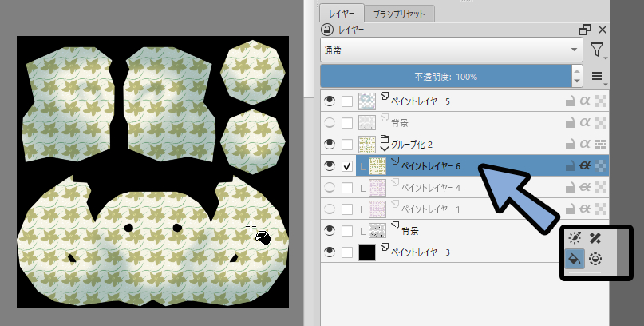Select the ペイントレイヤー 4 layer name
Screen dimensions: 644x326
[430, 188]
